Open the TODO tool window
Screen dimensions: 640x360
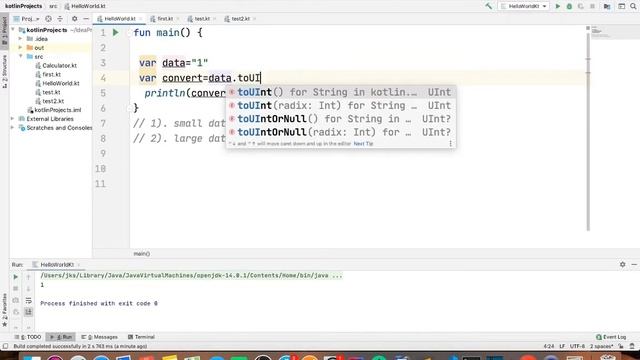[x=28, y=337]
